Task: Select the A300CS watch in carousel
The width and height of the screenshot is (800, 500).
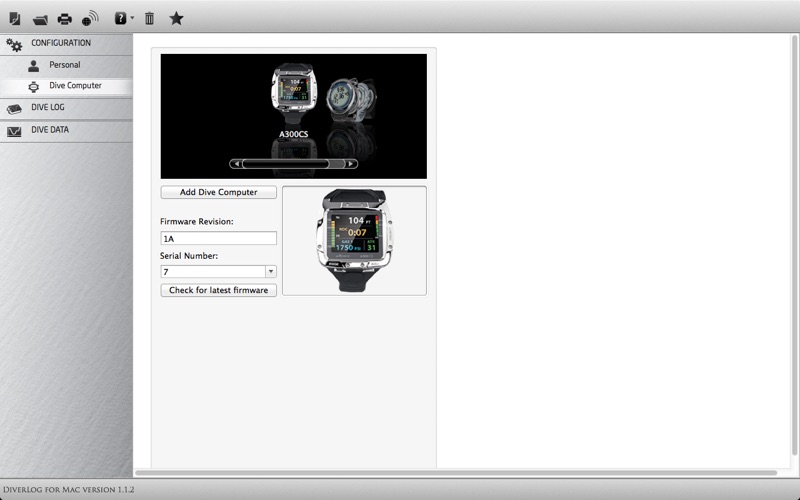Action: tap(293, 93)
